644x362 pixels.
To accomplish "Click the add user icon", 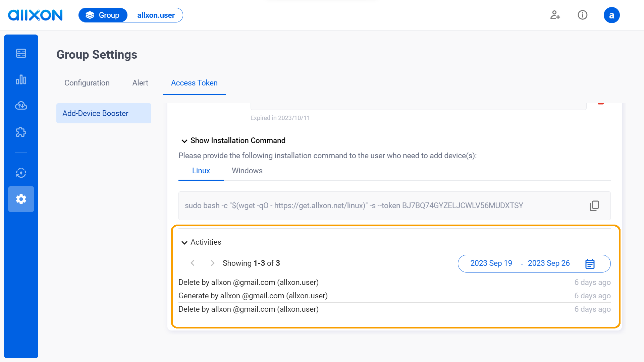I will pyautogui.click(x=555, y=15).
